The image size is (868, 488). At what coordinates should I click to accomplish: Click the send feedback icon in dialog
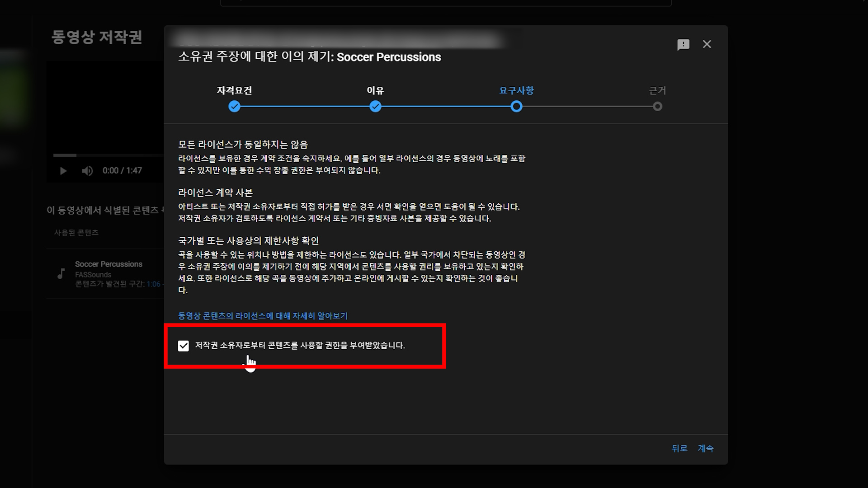coord(683,44)
